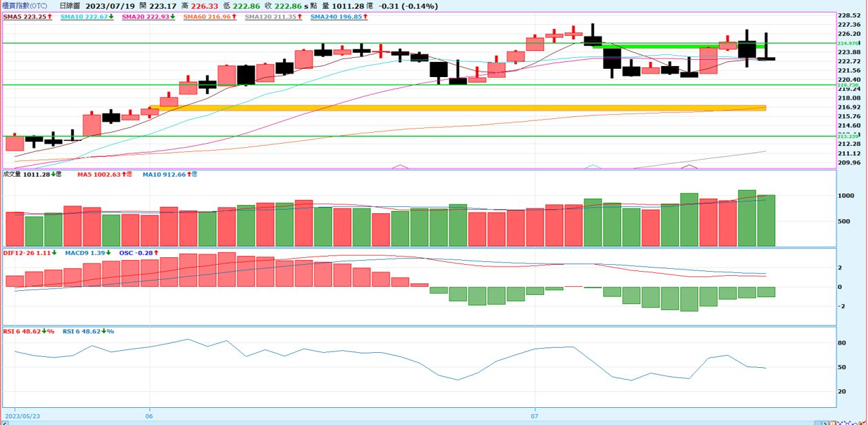Click the rightmost green volume bar
This screenshot has height=425, width=868.
click(x=766, y=221)
